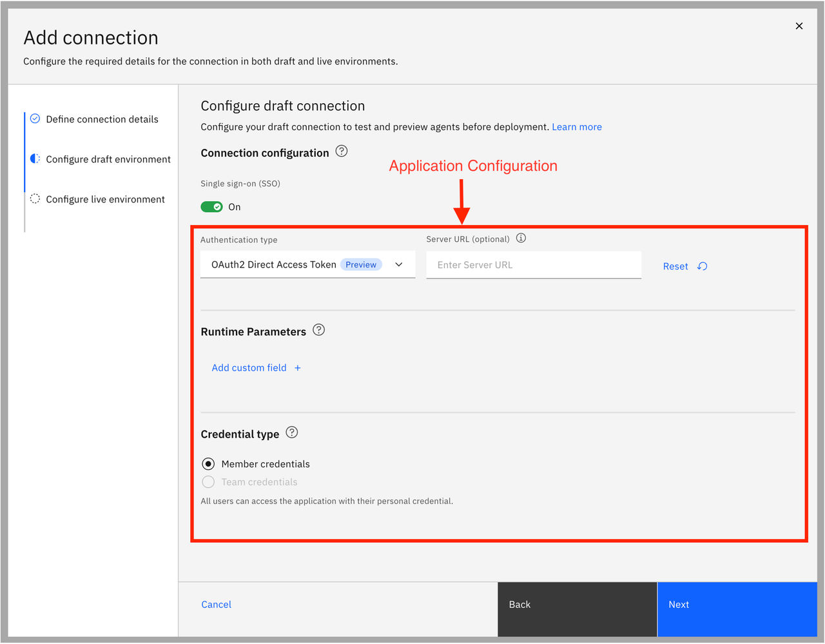
Task: Click the Reset circular arrow icon
Action: [703, 266]
